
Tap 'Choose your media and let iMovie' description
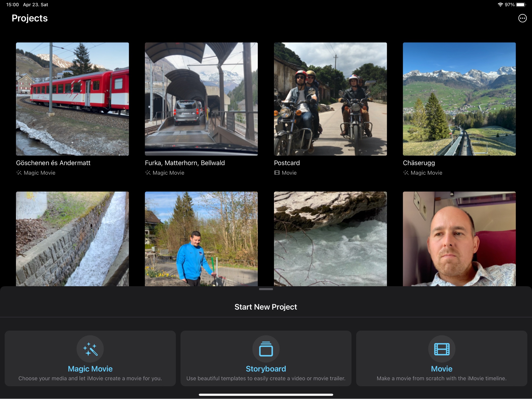click(90, 378)
